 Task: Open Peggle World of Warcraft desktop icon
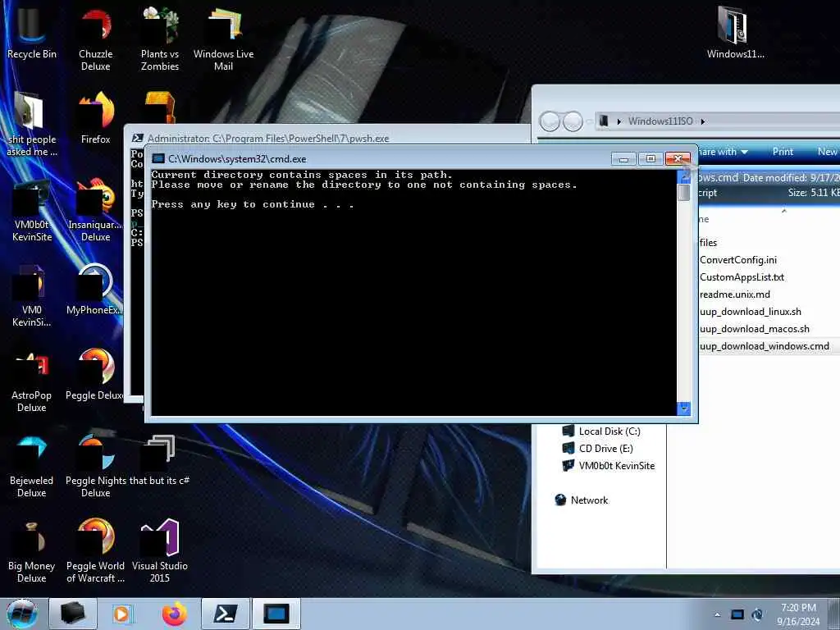tap(95, 552)
